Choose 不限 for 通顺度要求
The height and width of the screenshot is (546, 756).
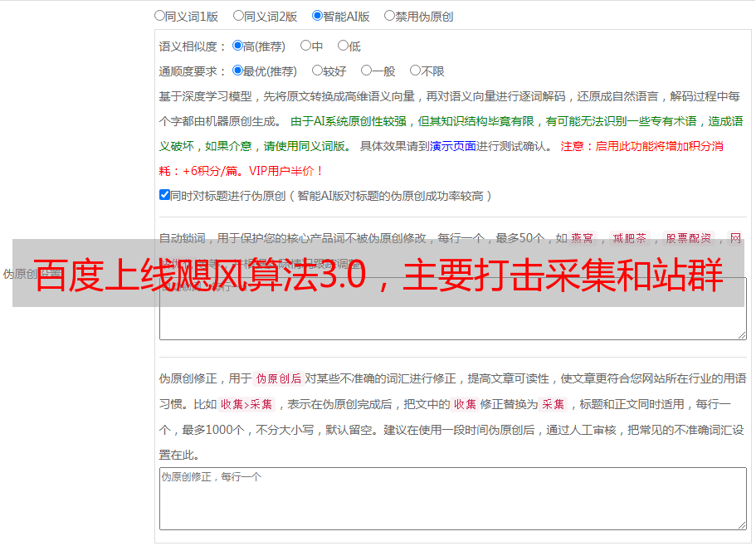pyautogui.click(x=415, y=71)
